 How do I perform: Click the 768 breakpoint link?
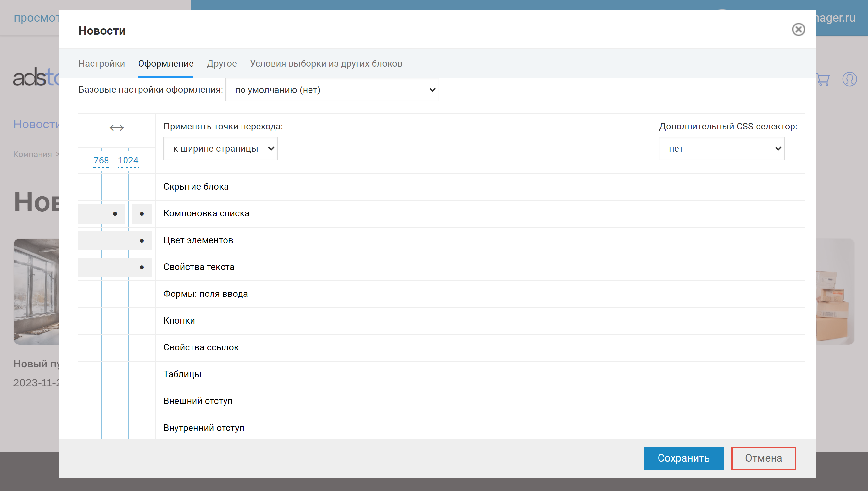101,160
